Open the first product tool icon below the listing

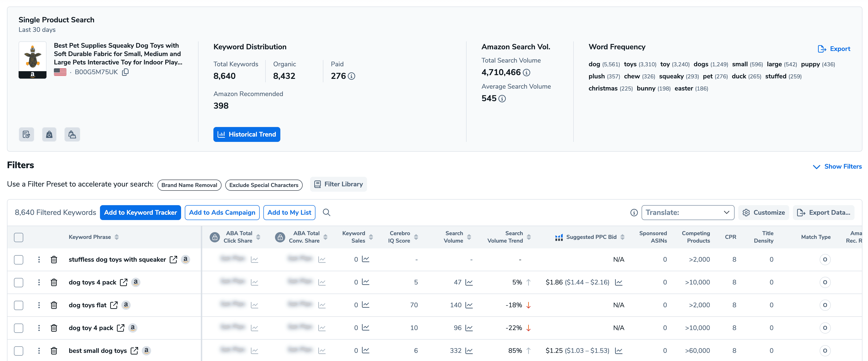tap(26, 134)
